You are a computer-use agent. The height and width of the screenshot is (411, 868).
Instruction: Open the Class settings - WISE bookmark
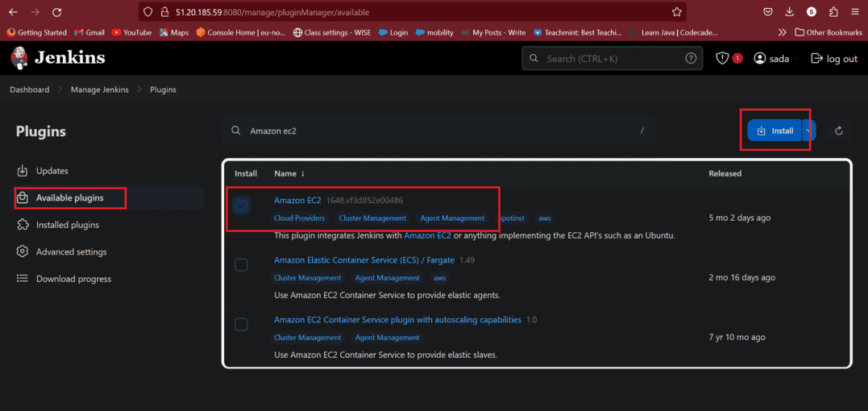coord(332,32)
